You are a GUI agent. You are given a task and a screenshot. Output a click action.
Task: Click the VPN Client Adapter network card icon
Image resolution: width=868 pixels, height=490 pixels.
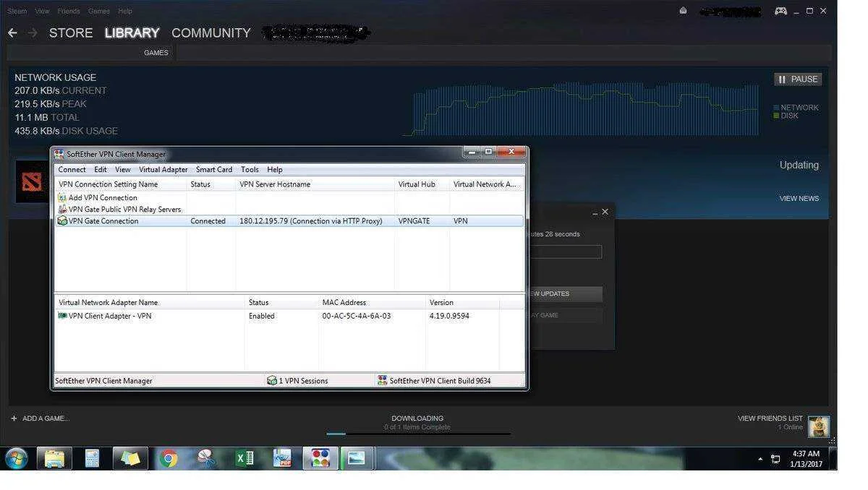tap(62, 316)
